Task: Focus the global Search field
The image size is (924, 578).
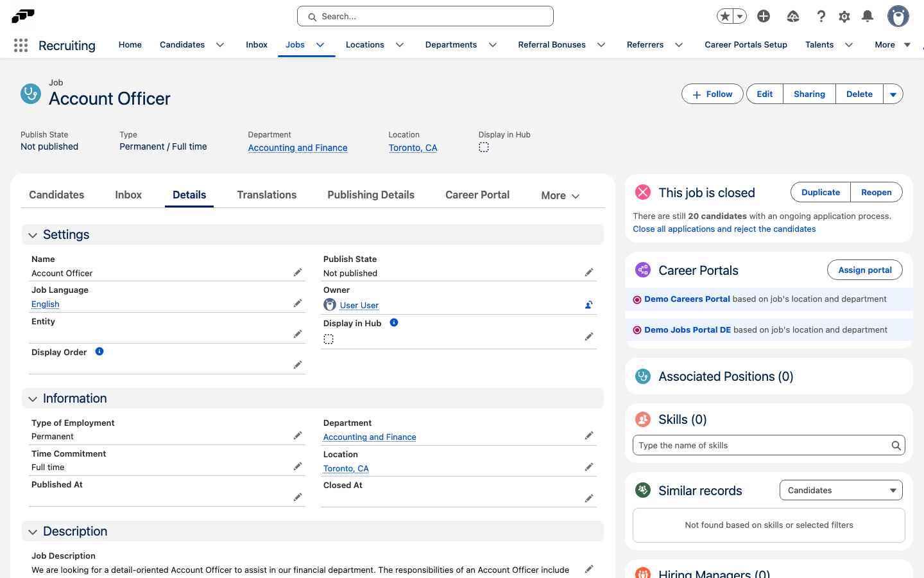Action: tap(425, 16)
